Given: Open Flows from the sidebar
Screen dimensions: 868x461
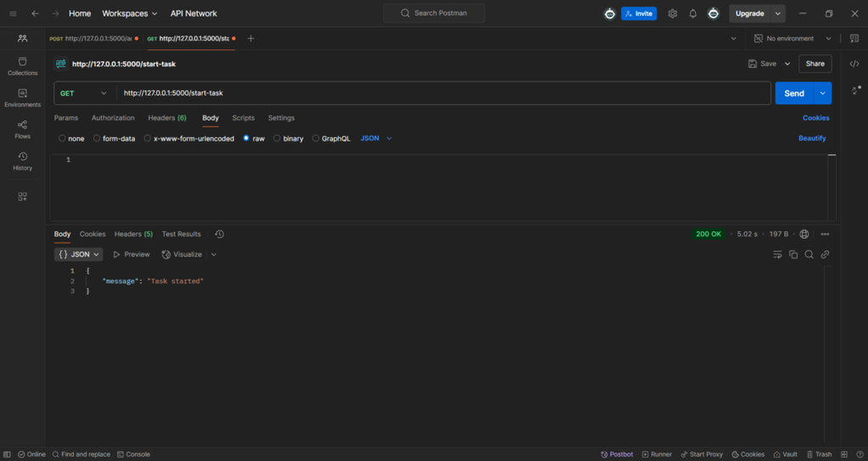Looking at the screenshot, I should pos(23,129).
